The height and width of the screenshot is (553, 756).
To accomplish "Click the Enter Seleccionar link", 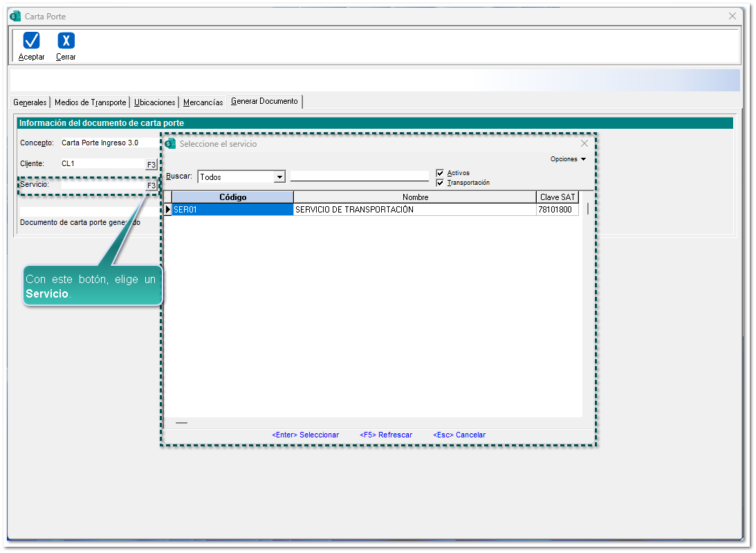I will point(305,435).
